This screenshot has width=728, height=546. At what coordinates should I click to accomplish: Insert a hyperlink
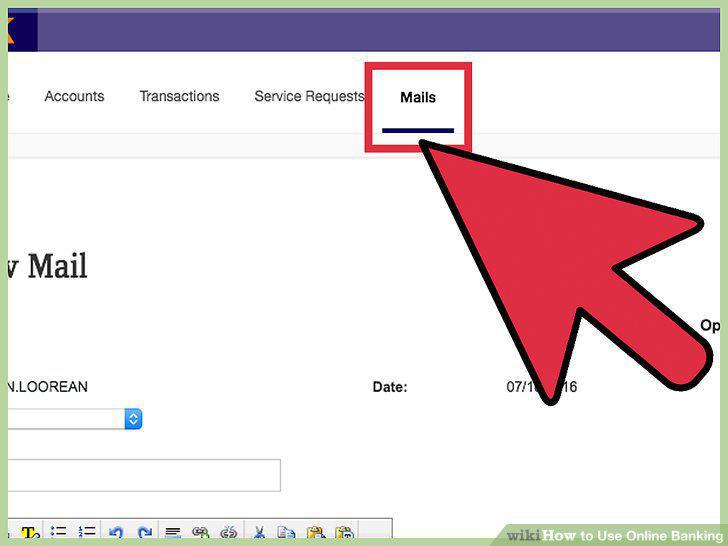pyautogui.click(x=201, y=532)
